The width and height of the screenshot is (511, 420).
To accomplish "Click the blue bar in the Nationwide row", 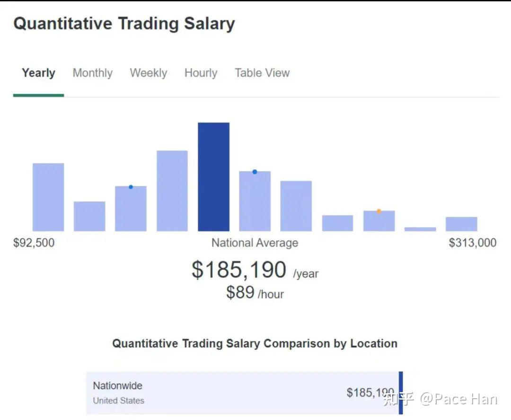I will (x=400, y=392).
